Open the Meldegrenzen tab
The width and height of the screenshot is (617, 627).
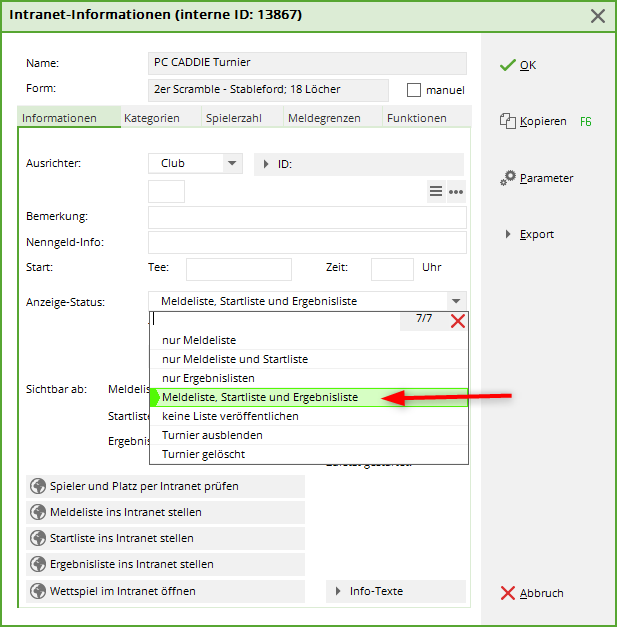(x=333, y=118)
